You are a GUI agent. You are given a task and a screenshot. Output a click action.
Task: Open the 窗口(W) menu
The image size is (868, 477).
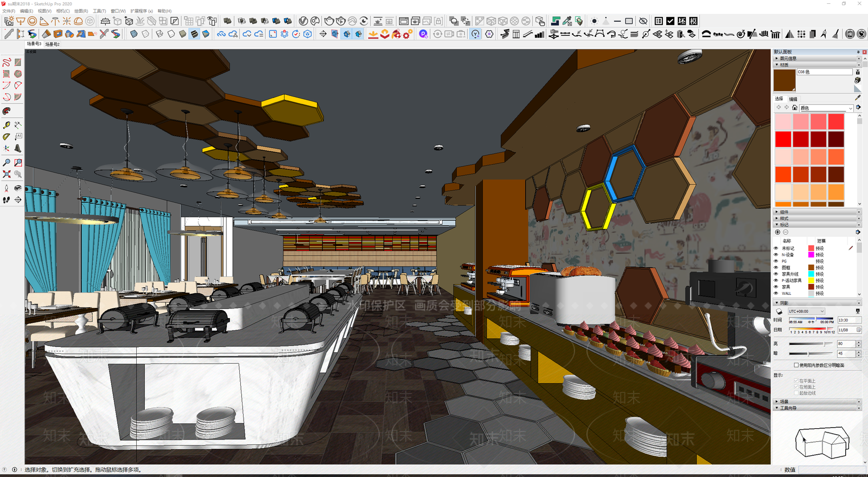click(x=118, y=11)
